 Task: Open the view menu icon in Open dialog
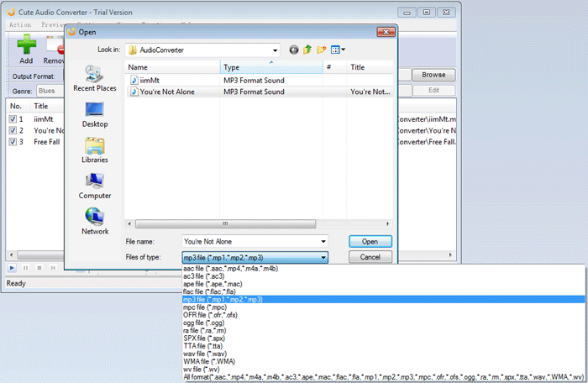point(338,50)
